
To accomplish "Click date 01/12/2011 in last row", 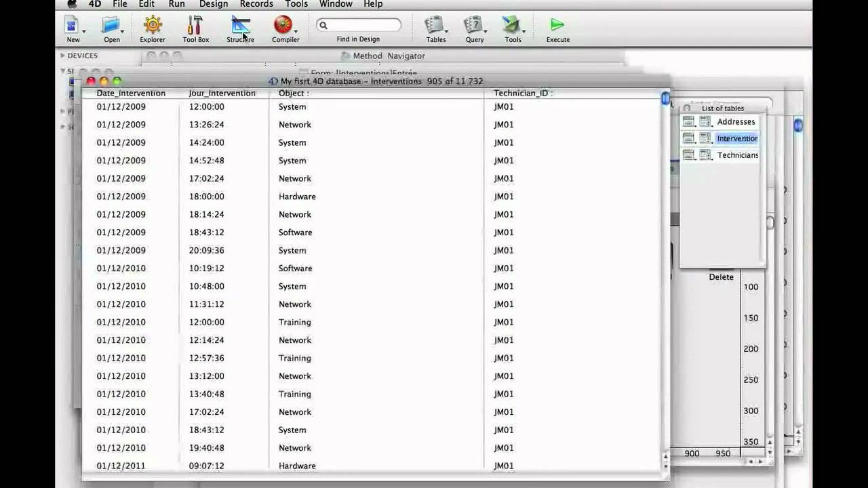I will click(x=121, y=466).
